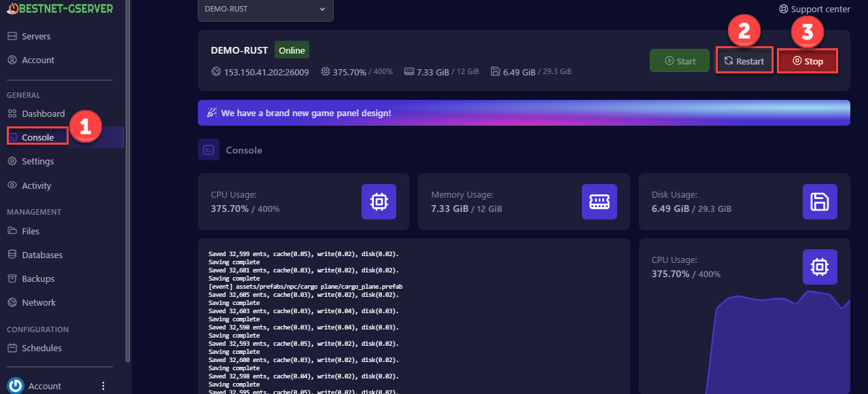Click the header disk 6.49 GiB stat
868x394 pixels.
531,71
